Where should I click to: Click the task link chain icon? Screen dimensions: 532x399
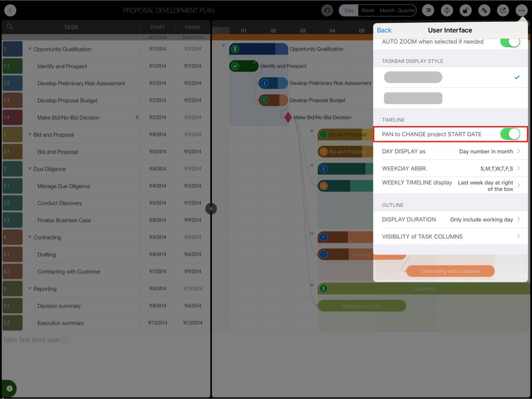484,10
